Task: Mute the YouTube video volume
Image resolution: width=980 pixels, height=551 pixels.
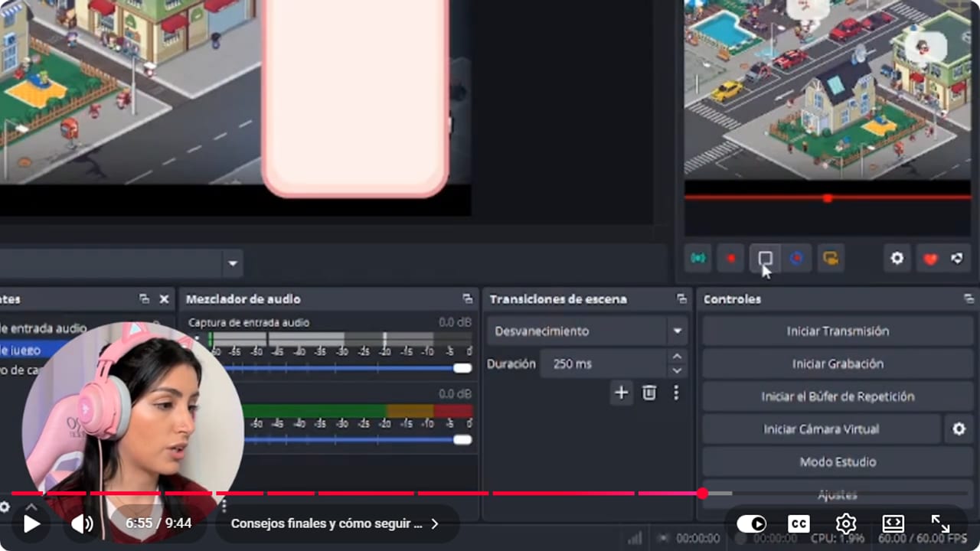Action: click(x=82, y=524)
